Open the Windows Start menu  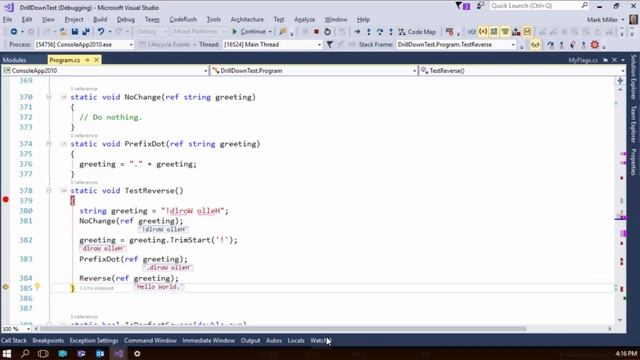point(7,353)
